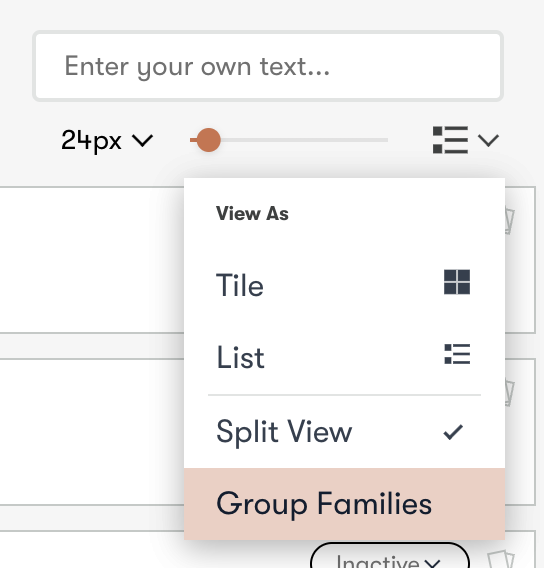Click the View As menu header

pos(252,213)
